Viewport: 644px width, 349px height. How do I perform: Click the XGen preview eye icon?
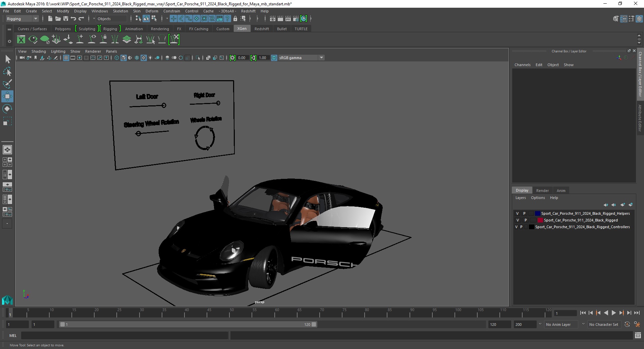click(x=33, y=40)
